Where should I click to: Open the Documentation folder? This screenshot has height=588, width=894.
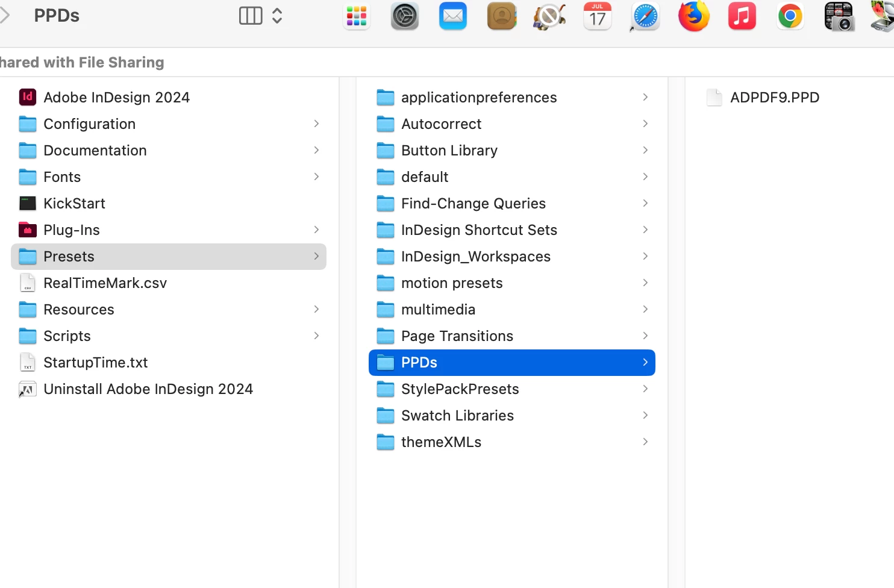click(x=169, y=151)
